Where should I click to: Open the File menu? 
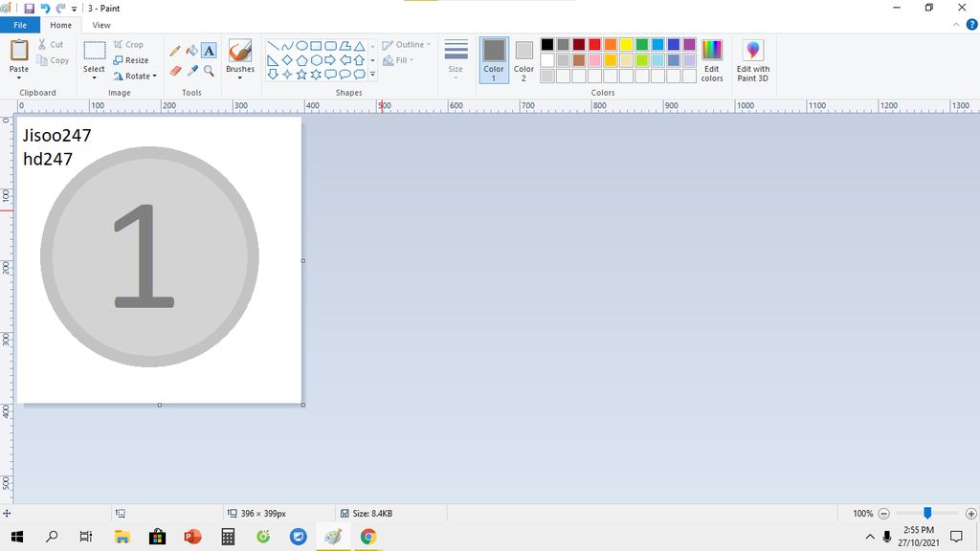tap(20, 25)
